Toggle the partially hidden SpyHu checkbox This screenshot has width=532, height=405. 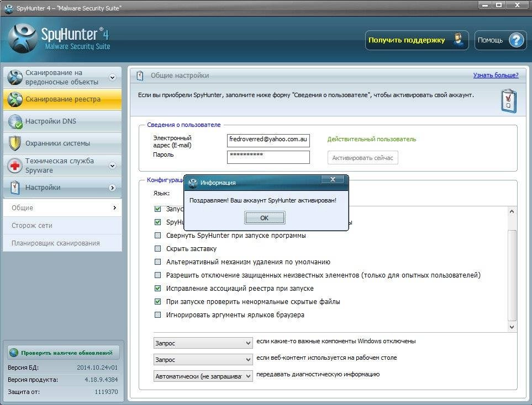(x=157, y=222)
